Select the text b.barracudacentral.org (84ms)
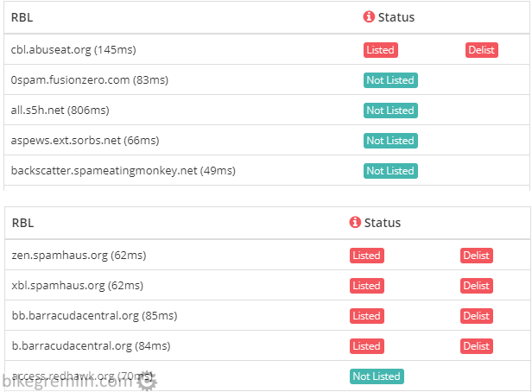Image resolution: width=532 pixels, height=392 pixels. [x=91, y=346]
